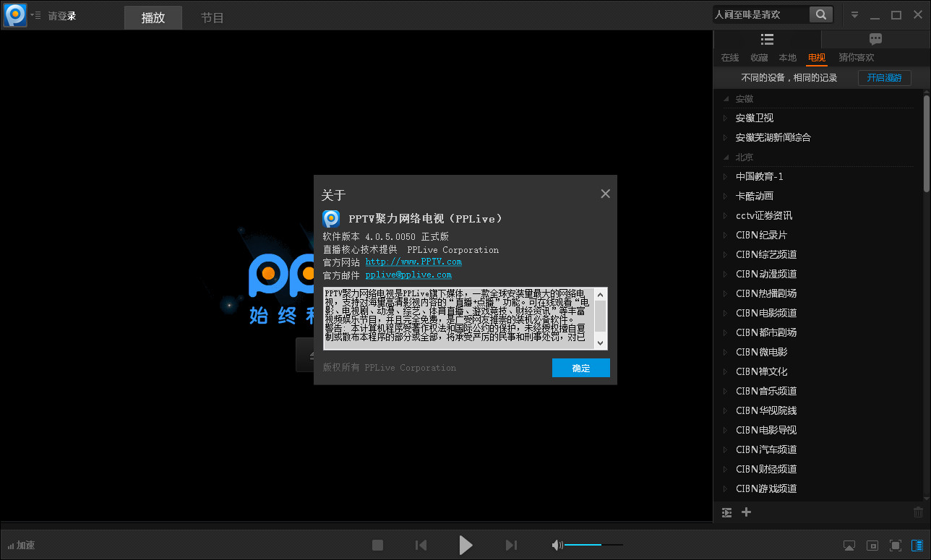Screen dimensions: 931x560
Task: Click the 开启漫游 button
Action: pos(885,77)
